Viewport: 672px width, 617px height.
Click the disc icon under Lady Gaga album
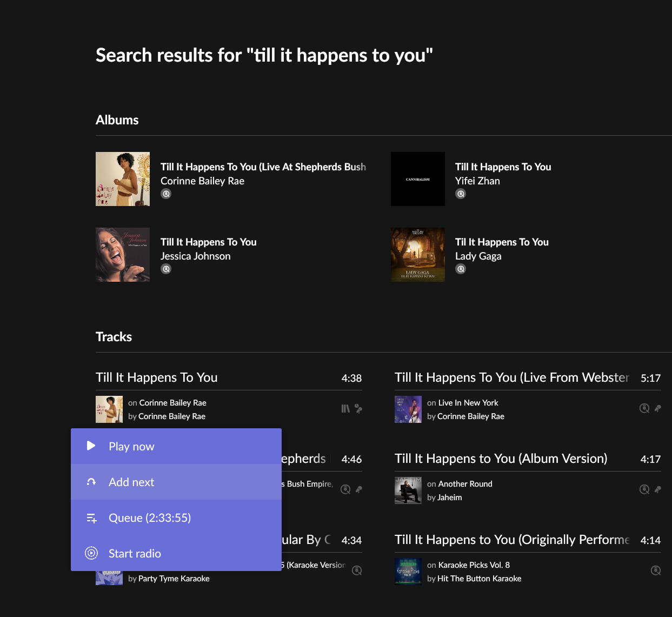(461, 269)
